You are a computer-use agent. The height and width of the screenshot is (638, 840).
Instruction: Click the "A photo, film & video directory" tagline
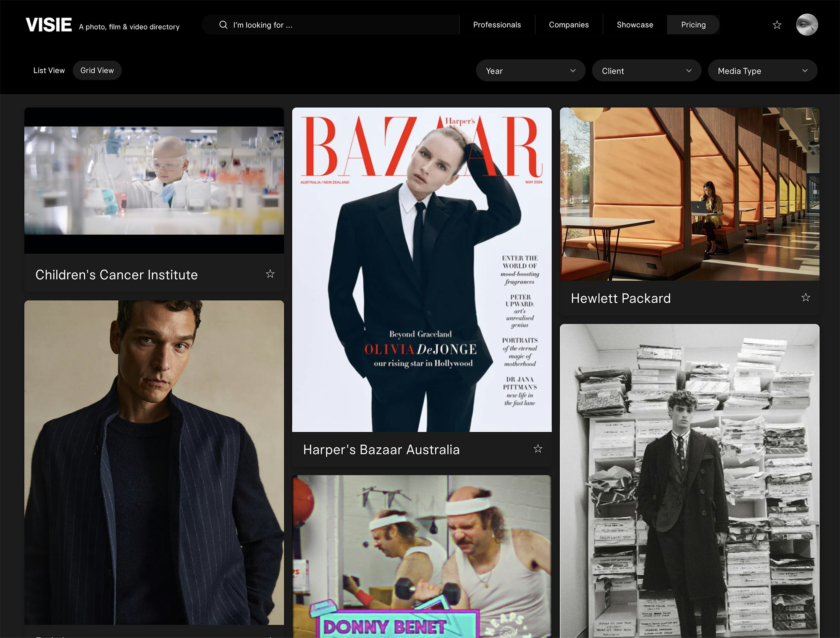129,27
